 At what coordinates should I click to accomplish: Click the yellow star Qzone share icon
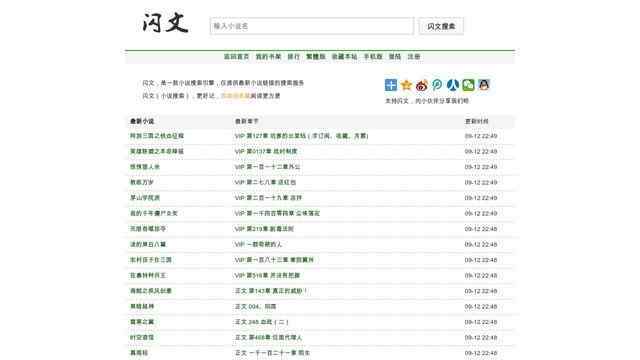pyautogui.click(x=406, y=85)
